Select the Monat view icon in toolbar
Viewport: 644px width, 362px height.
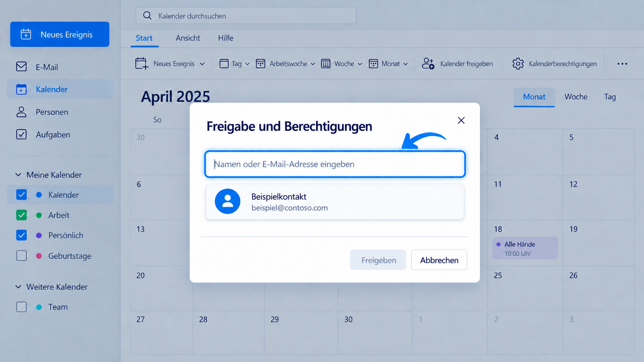[373, 63]
